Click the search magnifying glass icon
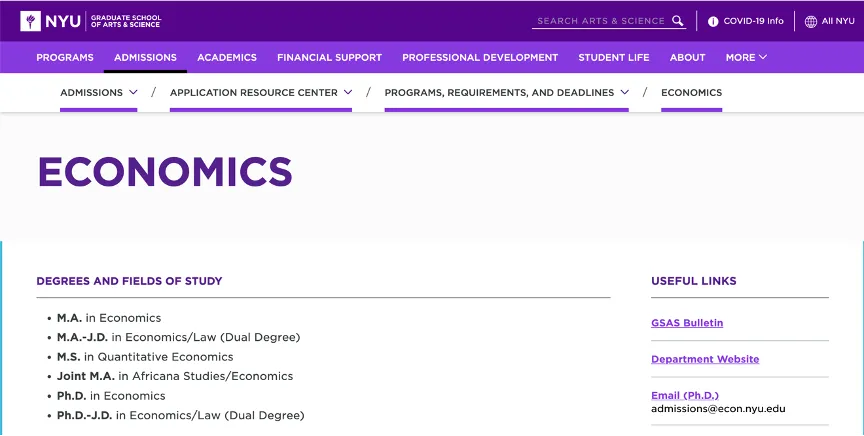Viewport: 864px width, 436px height. [678, 21]
